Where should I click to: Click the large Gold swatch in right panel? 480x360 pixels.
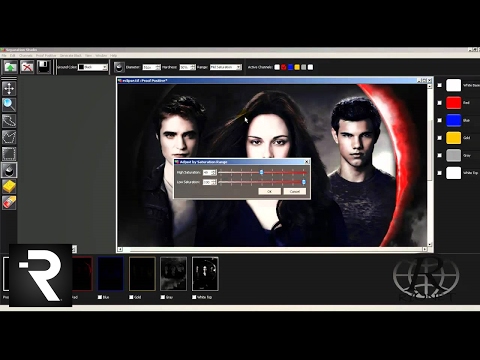(x=454, y=138)
